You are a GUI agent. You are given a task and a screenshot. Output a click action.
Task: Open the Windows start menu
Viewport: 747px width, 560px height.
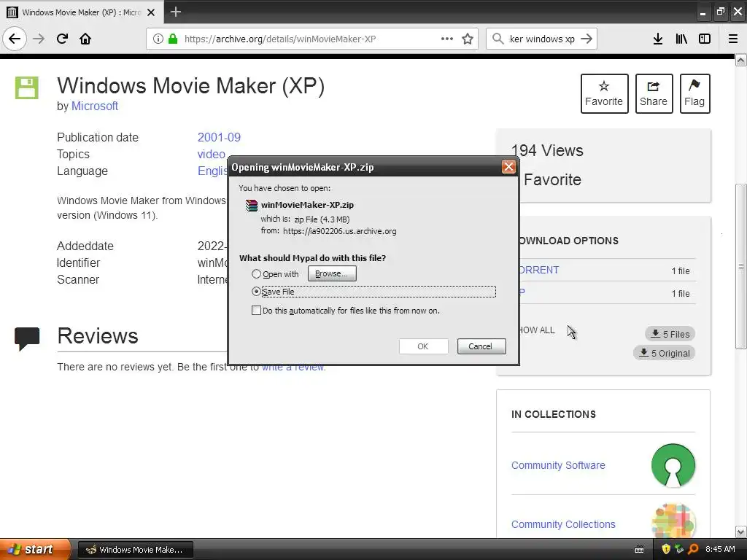[x=34, y=549]
